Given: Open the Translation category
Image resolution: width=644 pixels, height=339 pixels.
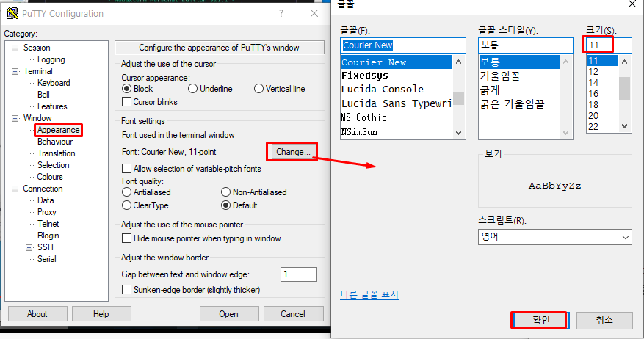Looking at the screenshot, I should click(x=57, y=153).
